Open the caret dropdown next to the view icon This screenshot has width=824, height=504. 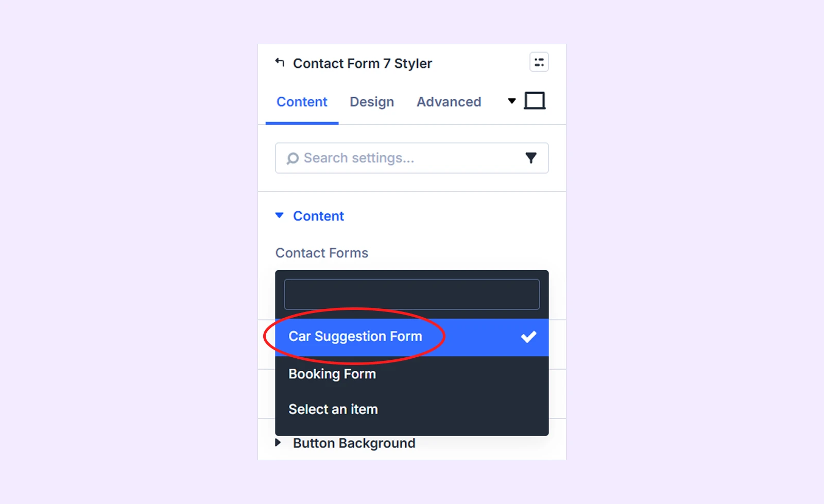[511, 101]
